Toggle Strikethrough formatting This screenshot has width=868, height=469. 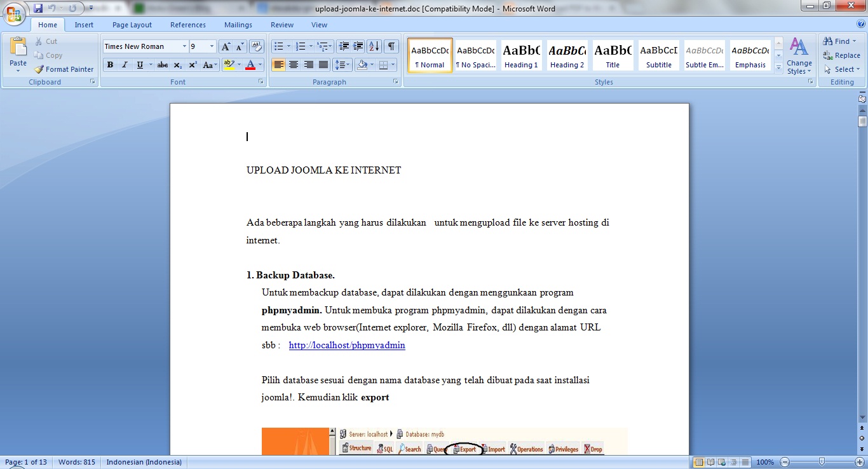pos(163,65)
